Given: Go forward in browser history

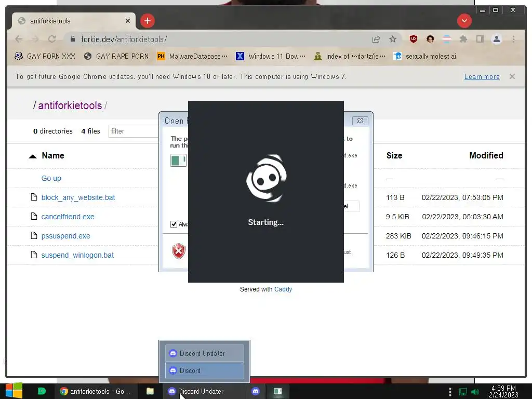Looking at the screenshot, I should (35, 39).
